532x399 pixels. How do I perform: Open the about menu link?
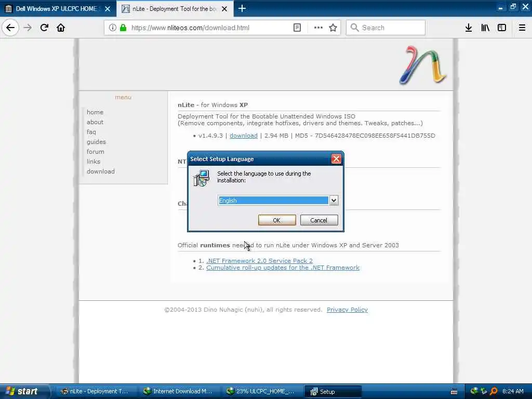[95, 122]
